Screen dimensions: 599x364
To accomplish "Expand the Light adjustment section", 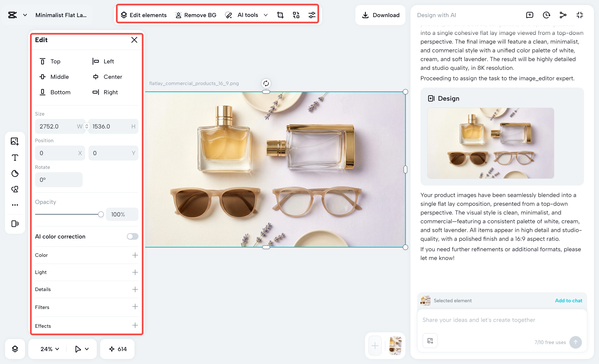I will point(135,272).
